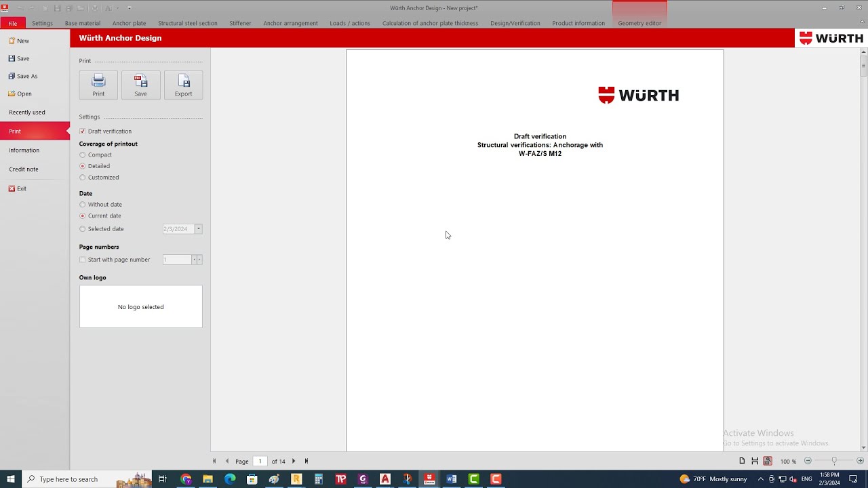
Task: Uncheck the Draft verification checkbox
Action: coord(83,131)
